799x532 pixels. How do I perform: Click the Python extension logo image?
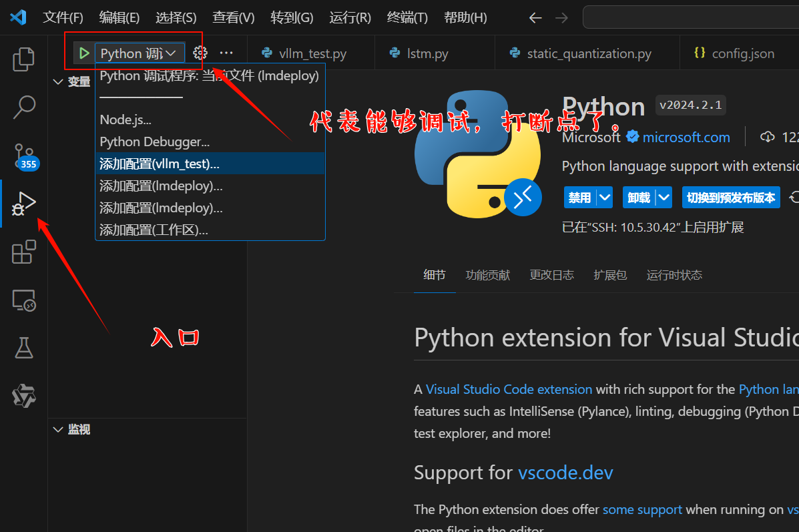[478, 154]
